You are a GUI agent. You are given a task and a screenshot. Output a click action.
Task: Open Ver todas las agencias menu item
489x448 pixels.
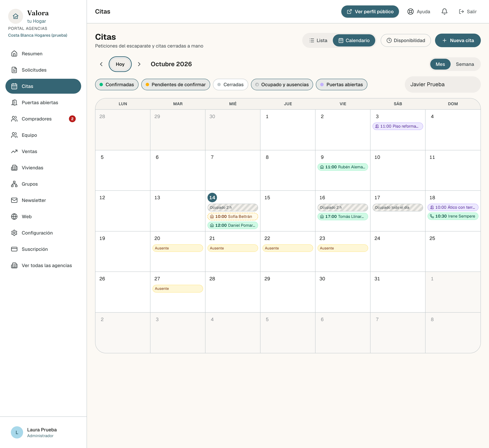tap(43, 265)
